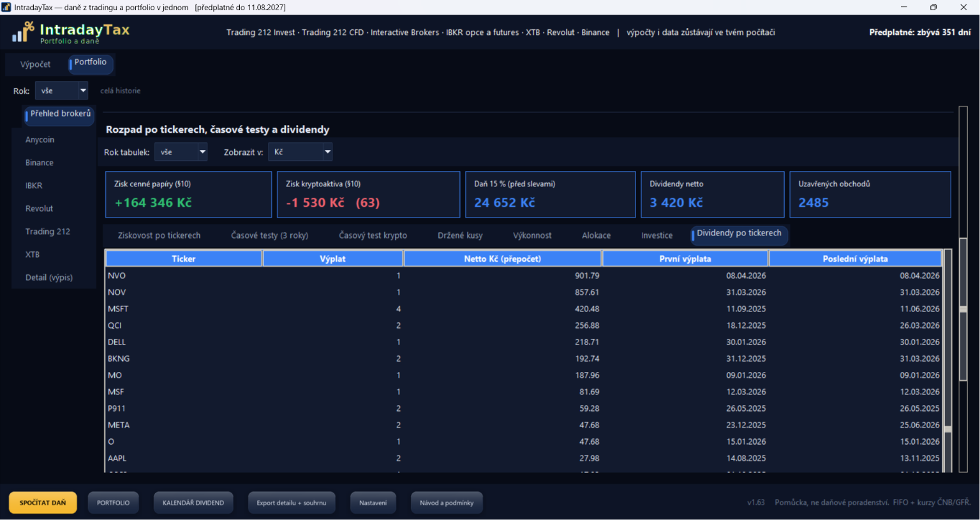
Task: View the Alokace tab
Action: [596, 235]
